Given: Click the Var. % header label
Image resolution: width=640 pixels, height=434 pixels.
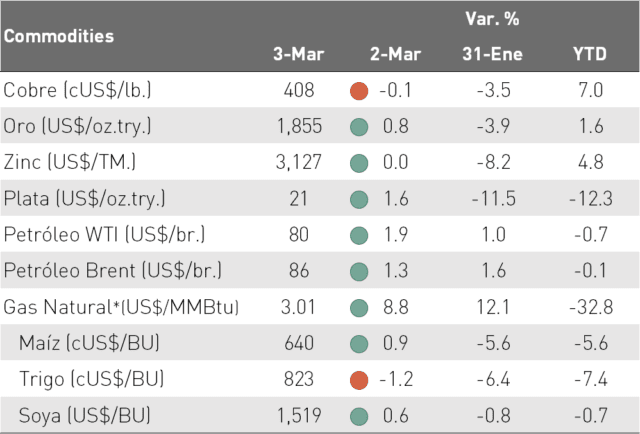Looking at the screenshot, I should [492, 19].
